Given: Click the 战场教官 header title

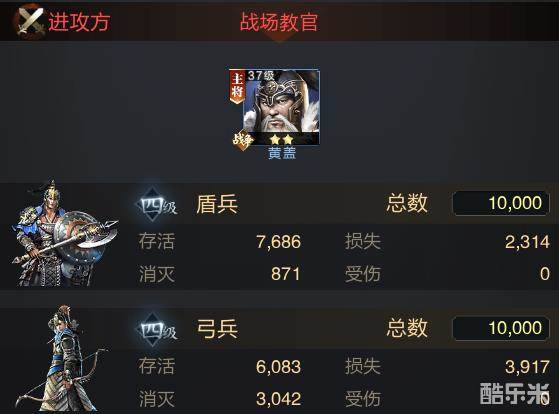Looking at the screenshot, I should click(x=279, y=22).
